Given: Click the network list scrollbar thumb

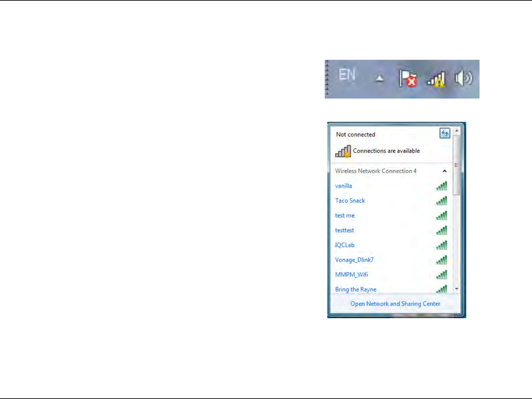Looking at the screenshot, I should coord(457,165).
